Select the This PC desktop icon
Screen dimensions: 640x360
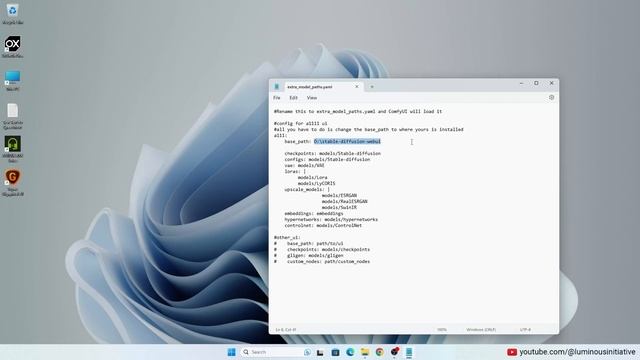point(12,80)
